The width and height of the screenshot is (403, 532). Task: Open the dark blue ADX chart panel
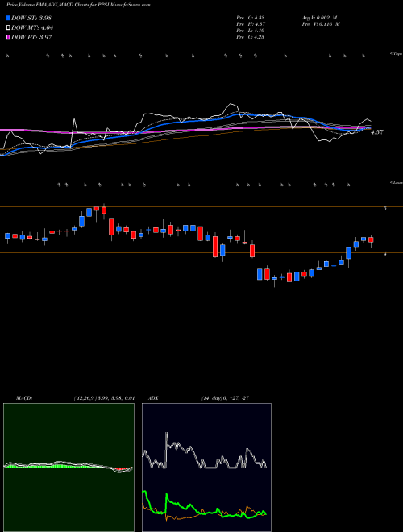[x=206, y=468]
